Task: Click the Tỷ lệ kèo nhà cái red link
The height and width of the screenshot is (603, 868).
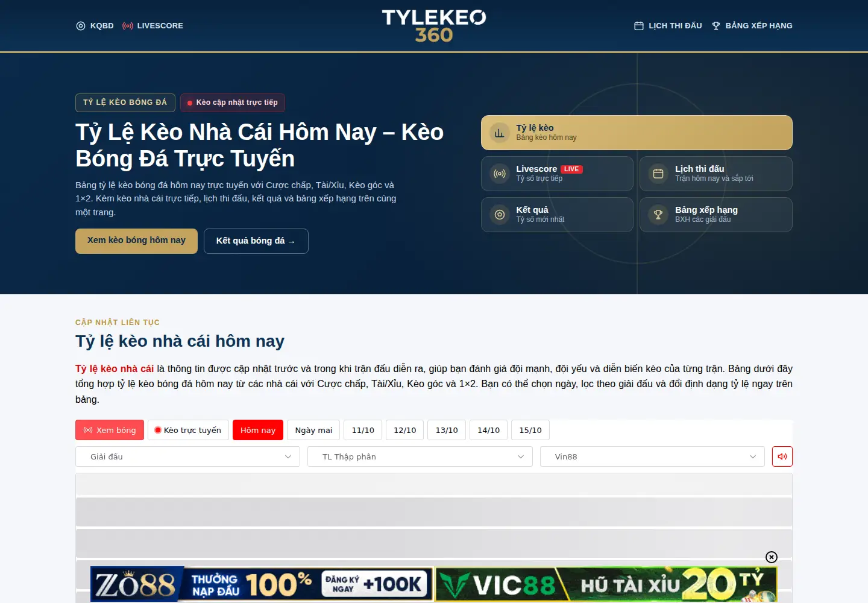Action: coord(115,368)
